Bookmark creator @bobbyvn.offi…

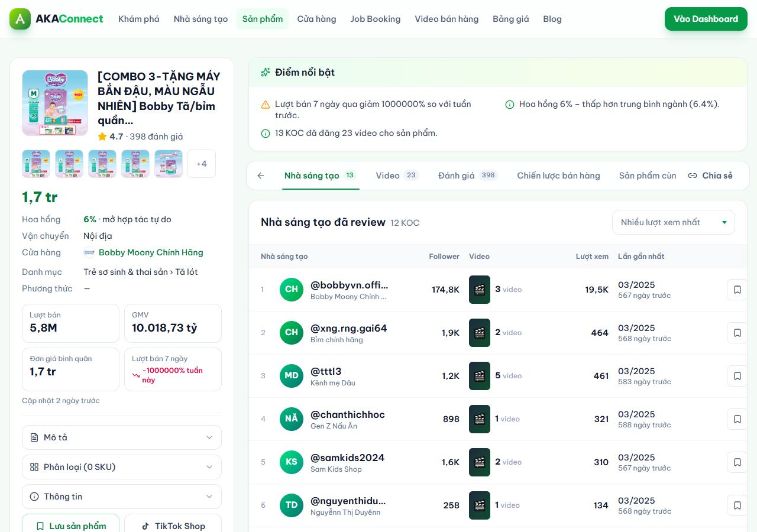(737, 290)
